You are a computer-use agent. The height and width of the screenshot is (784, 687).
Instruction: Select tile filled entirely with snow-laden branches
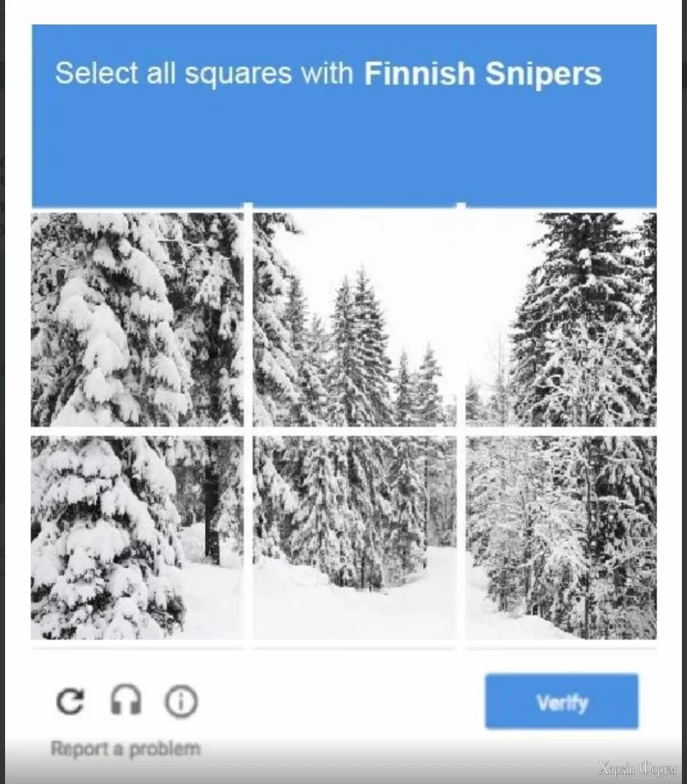coord(137,320)
